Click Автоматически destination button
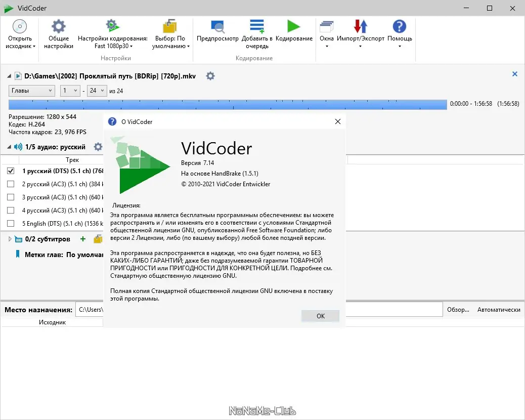 pos(499,310)
